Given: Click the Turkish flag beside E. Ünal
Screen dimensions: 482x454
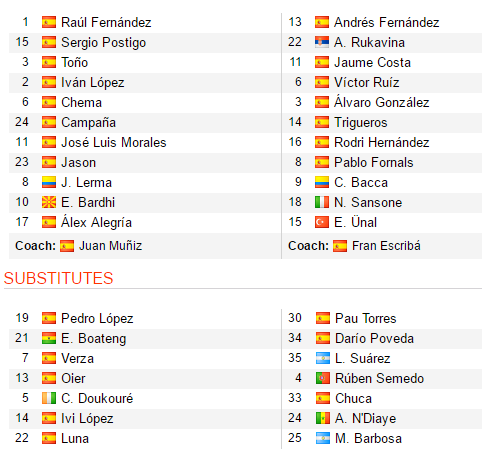Looking at the screenshot, I should (x=322, y=222).
